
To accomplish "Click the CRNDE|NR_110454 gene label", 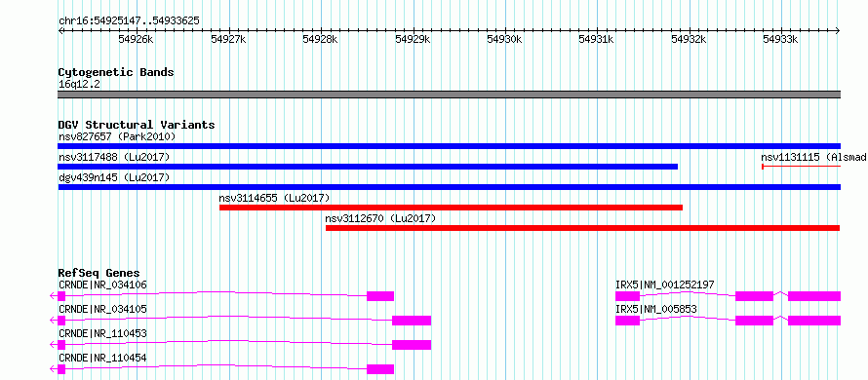I will 102,358.
